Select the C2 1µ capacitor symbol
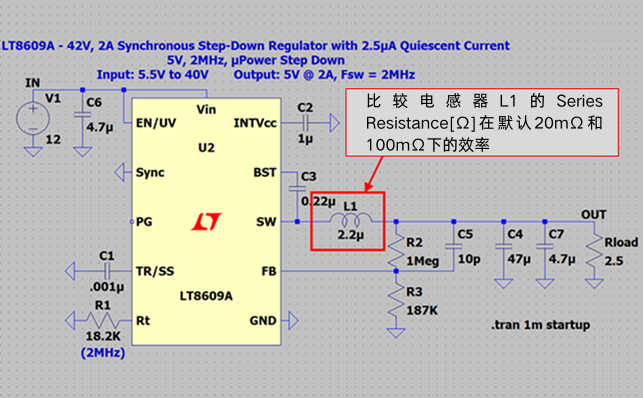 point(305,123)
